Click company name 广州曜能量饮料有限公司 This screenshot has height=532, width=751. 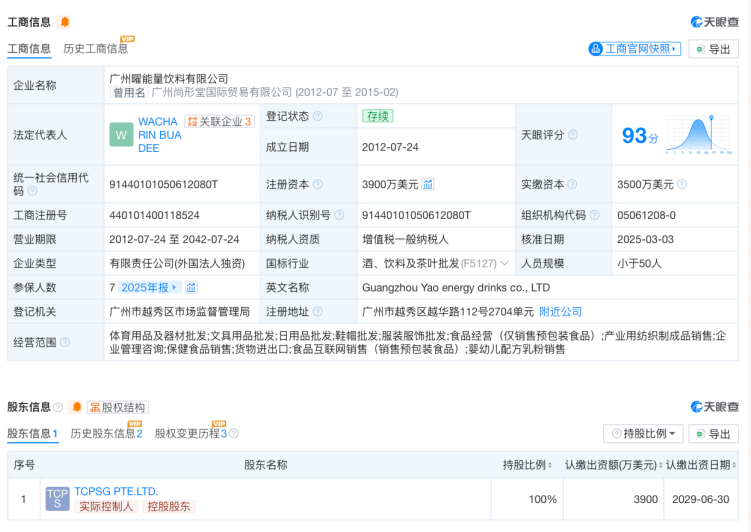(169, 79)
